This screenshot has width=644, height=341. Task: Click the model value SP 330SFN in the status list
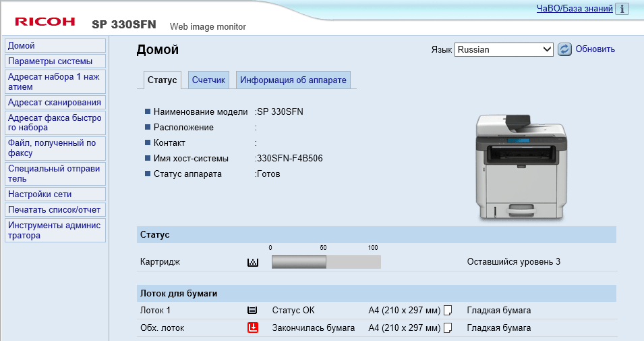[x=280, y=112]
